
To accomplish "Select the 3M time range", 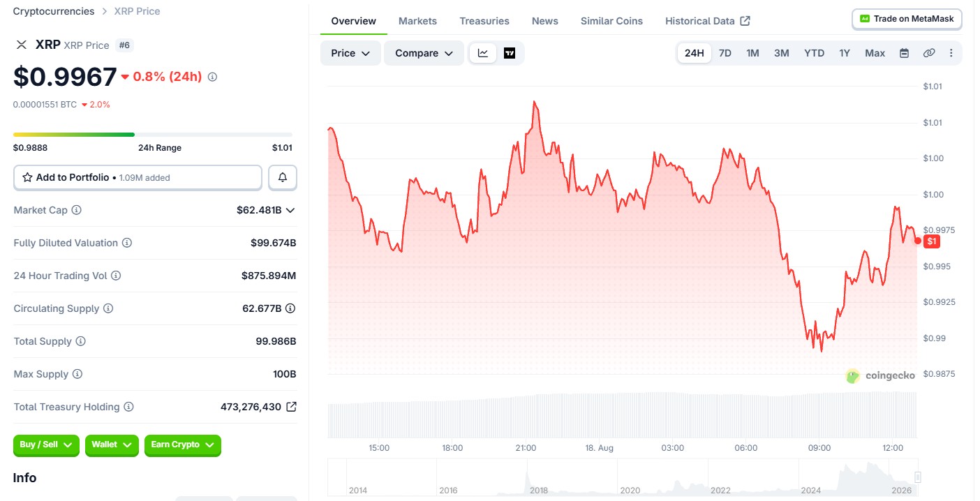I will click(x=782, y=53).
